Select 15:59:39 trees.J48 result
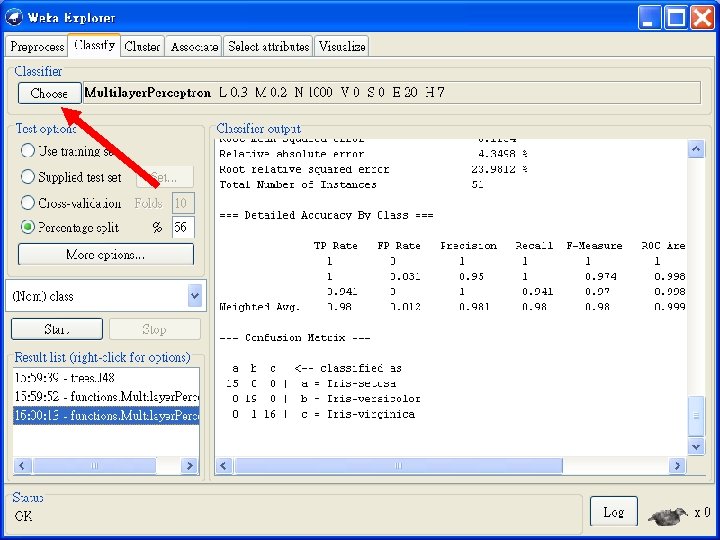Image resolution: width=720 pixels, height=540 pixels. click(106, 377)
